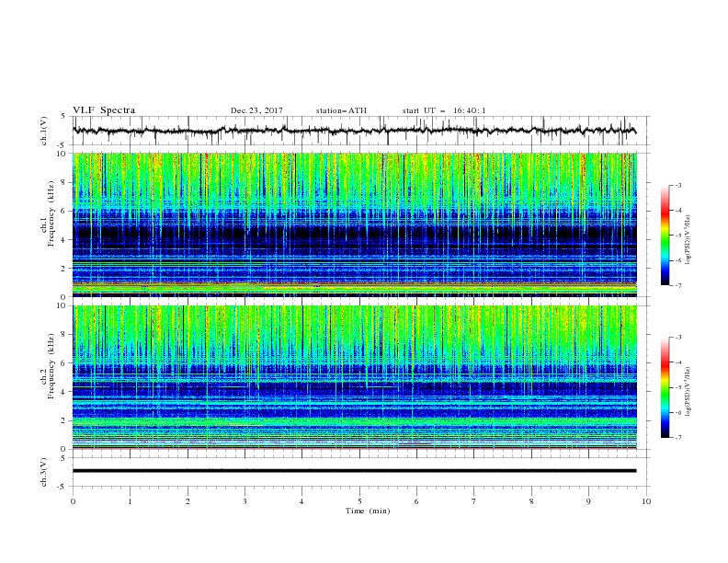Viewport: 728px width, 563px height.
Task: Click the log(PSD) label of the ch.2 colorbar
Action: (688, 392)
